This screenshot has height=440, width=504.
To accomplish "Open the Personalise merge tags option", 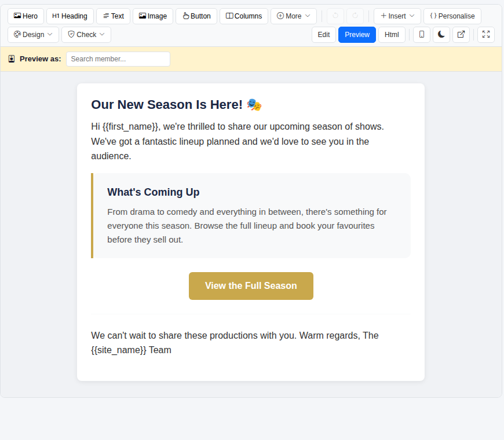I will (452, 16).
